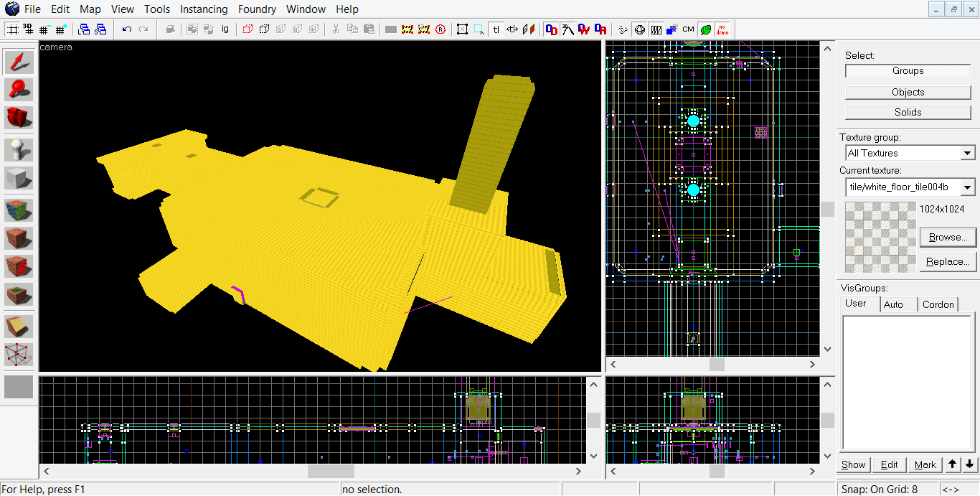980x496 pixels.
Task: Open the Current texture dropdown
Action: point(967,187)
